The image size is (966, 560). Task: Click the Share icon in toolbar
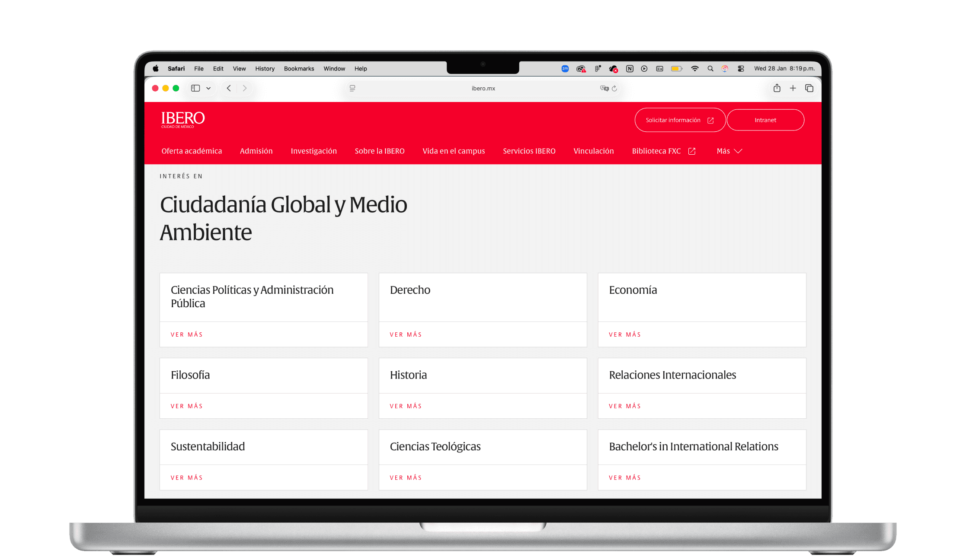coord(777,88)
